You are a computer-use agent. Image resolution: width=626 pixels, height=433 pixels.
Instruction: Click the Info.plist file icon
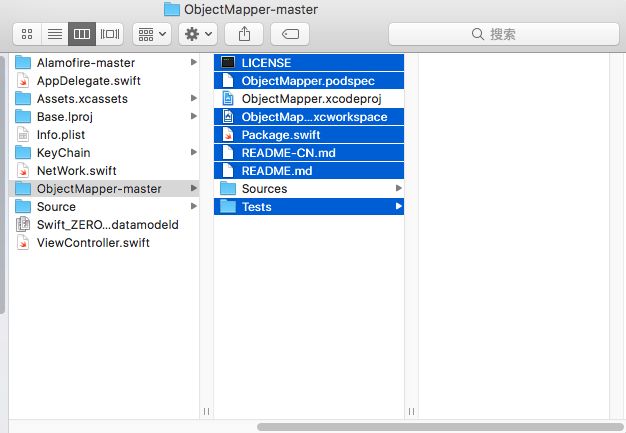click(x=23, y=134)
